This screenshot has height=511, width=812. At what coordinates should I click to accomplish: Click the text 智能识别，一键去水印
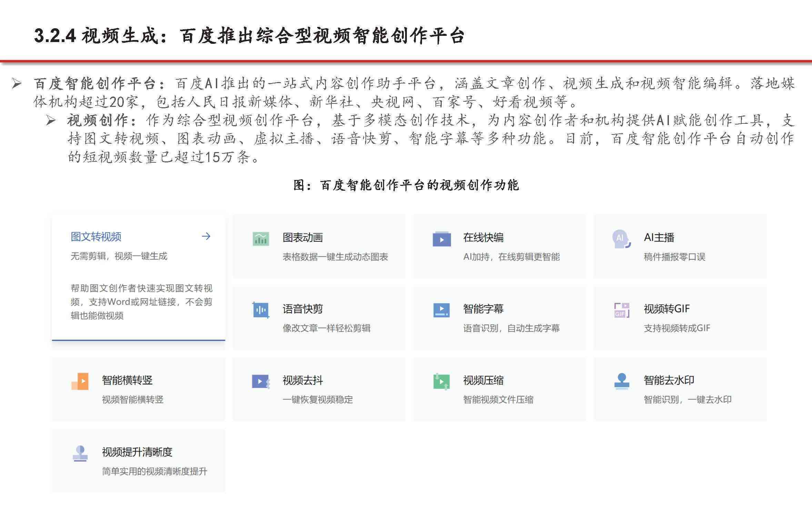688,399
